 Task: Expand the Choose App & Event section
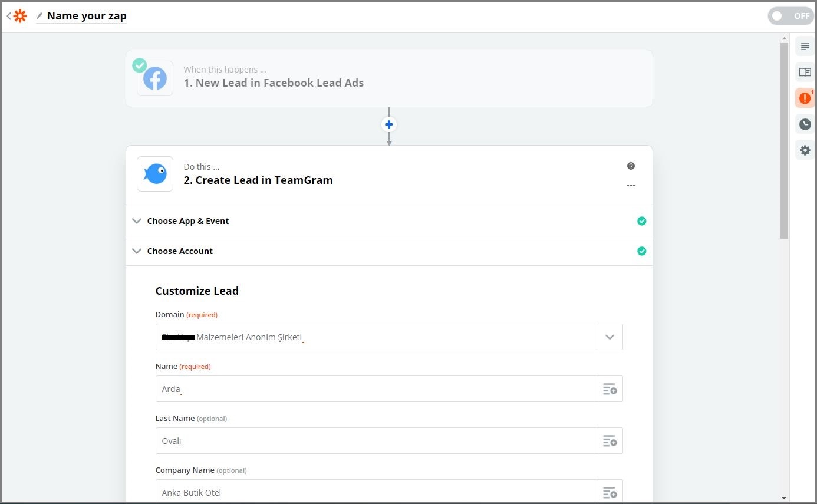389,221
